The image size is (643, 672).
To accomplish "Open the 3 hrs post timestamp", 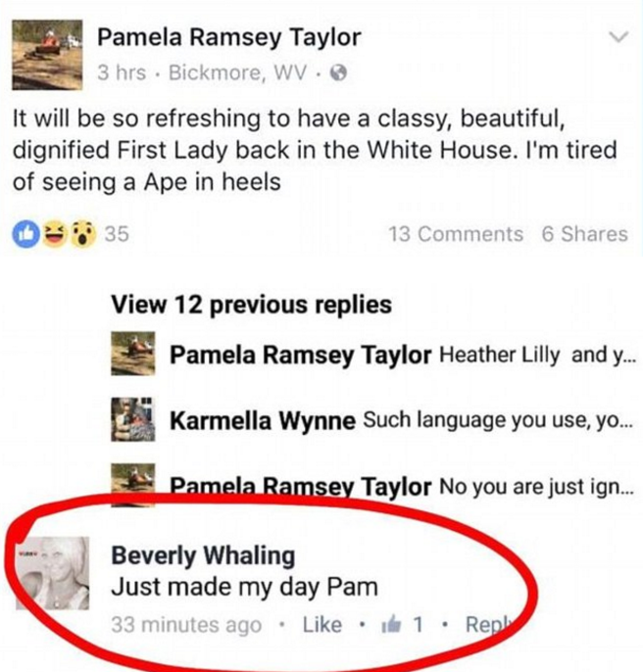I will coord(122,72).
